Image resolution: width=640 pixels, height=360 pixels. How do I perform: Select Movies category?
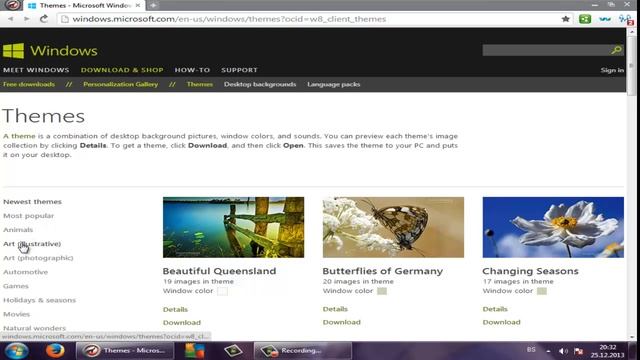pos(16,314)
